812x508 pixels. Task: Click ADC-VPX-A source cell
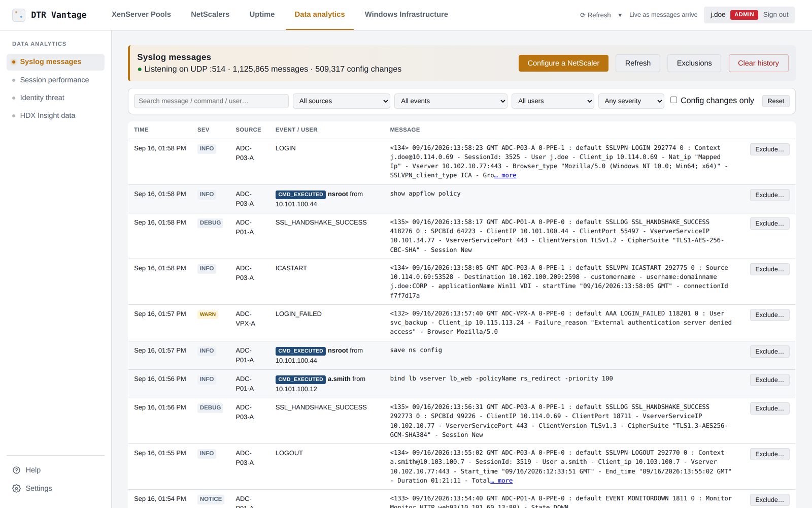pyautogui.click(x=245, y=319)
